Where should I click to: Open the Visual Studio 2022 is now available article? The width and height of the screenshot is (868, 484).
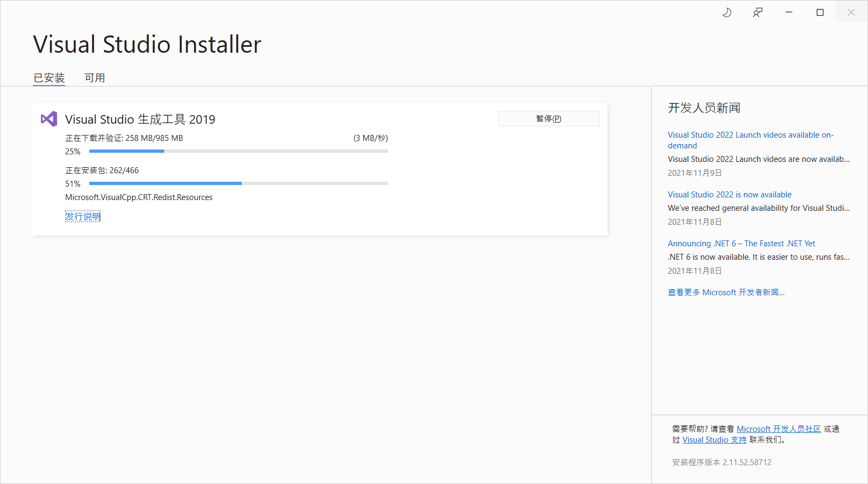729,194
